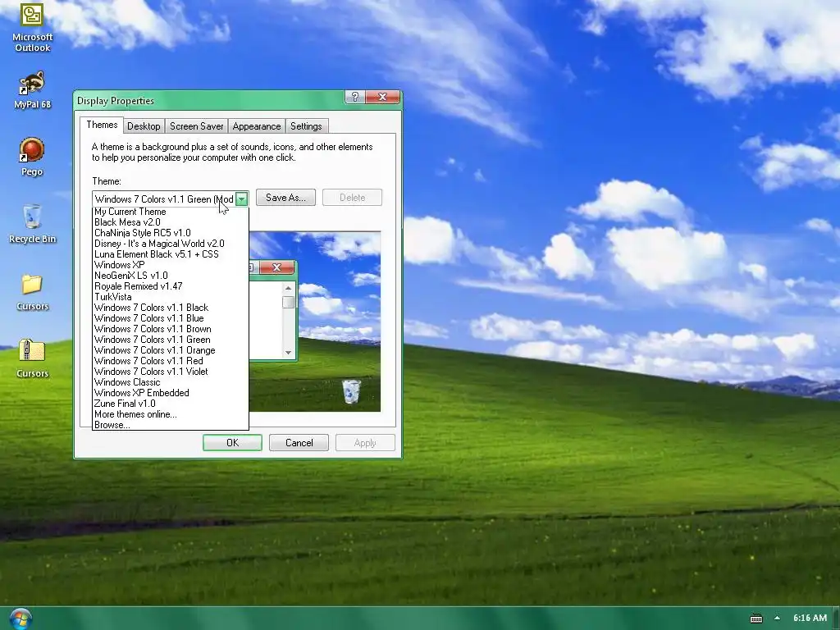Click the Recycle Bin in theme preview
The width and height of the screenshot is (840, 630).
point(351,391)
